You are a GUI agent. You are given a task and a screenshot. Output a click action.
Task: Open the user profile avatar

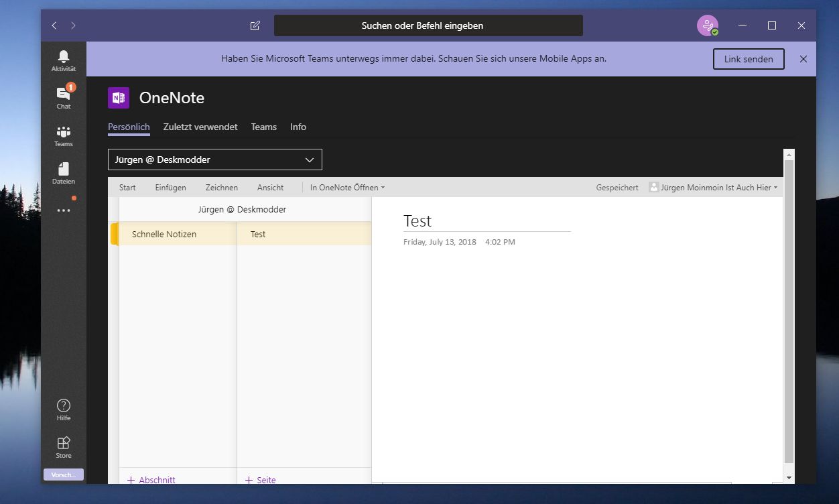(707, 25)
